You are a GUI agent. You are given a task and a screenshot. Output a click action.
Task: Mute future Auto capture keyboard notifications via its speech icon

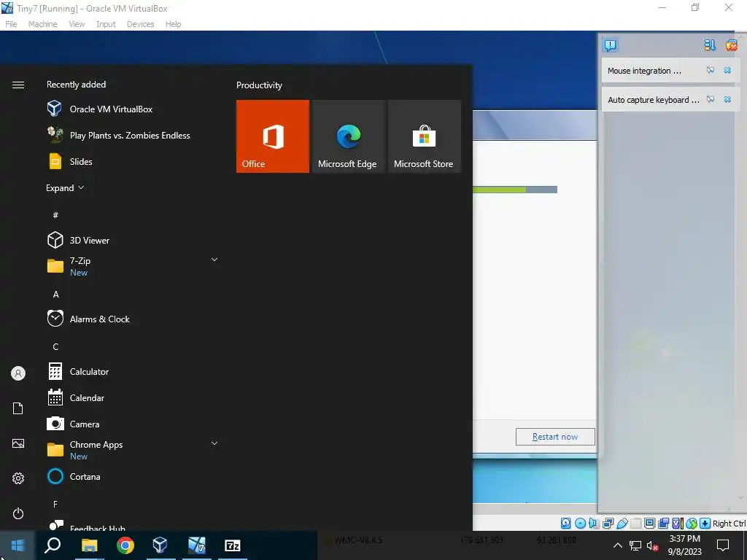[x=711, y=99]
